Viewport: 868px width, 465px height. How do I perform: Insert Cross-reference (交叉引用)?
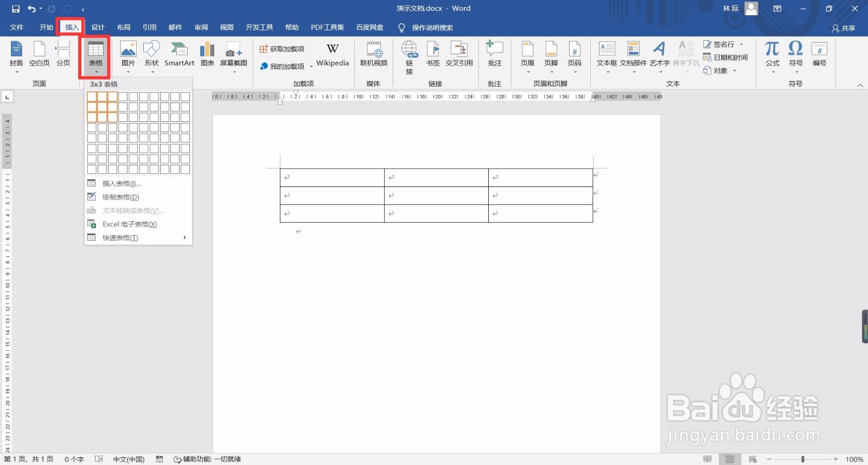459,54
